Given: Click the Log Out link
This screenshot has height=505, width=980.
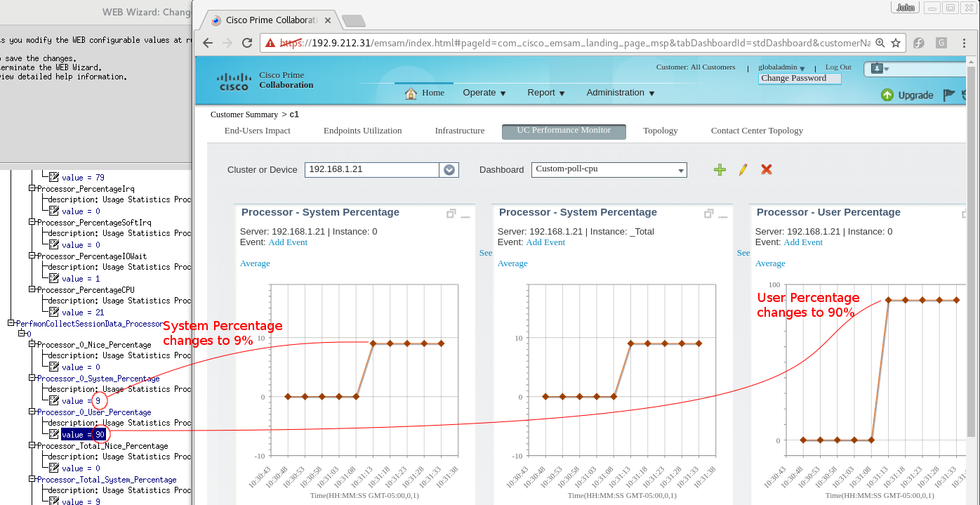Looking at the screenshot, I should pos(838,67).
